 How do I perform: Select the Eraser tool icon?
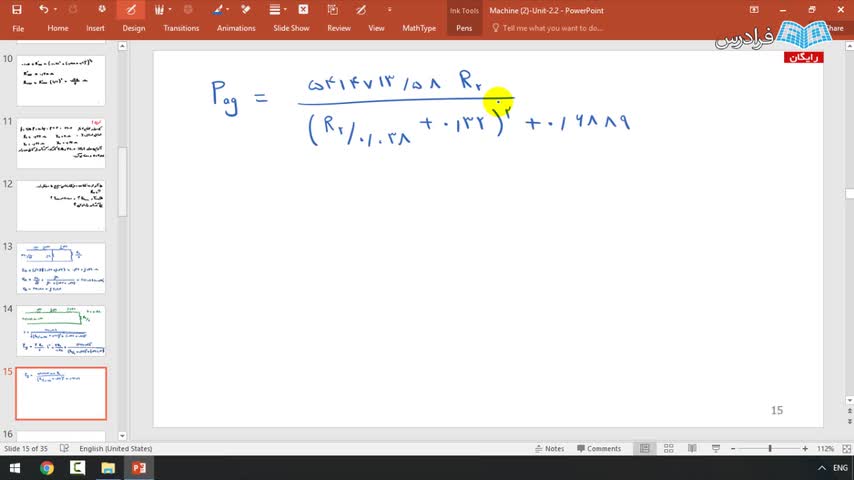pyautogui.click(x=246, y=9)
